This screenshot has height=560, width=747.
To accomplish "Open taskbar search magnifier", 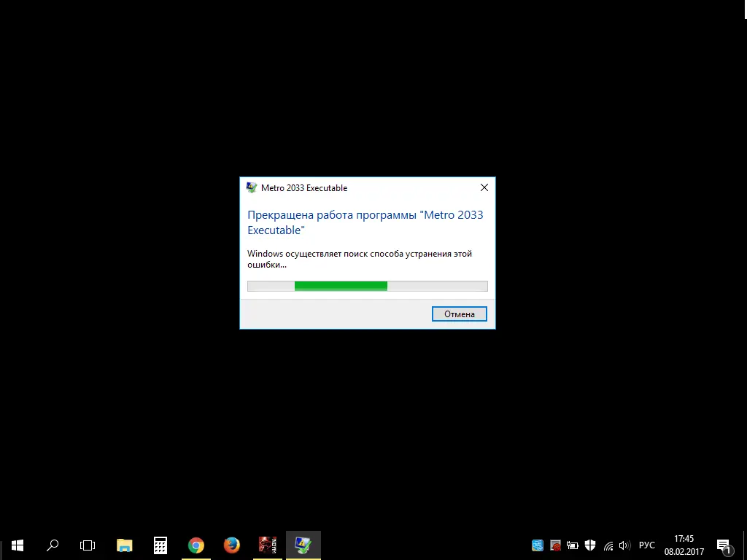I will click(x=53, y=545).
